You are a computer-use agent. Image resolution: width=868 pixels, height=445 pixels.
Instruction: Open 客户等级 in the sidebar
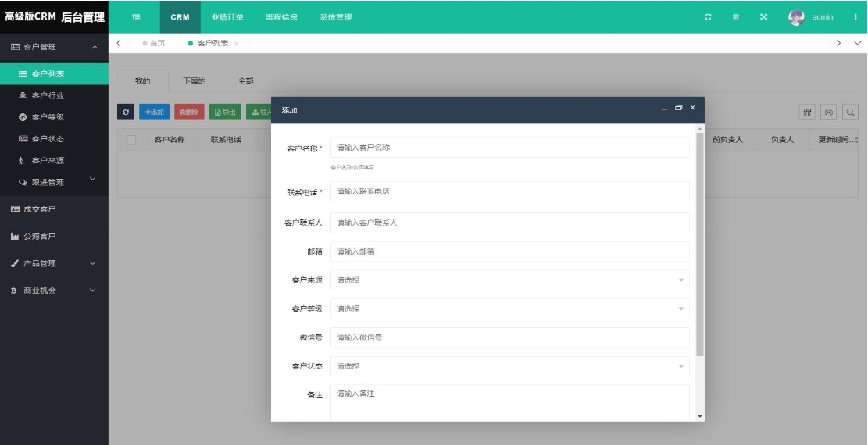pos(54,117)
